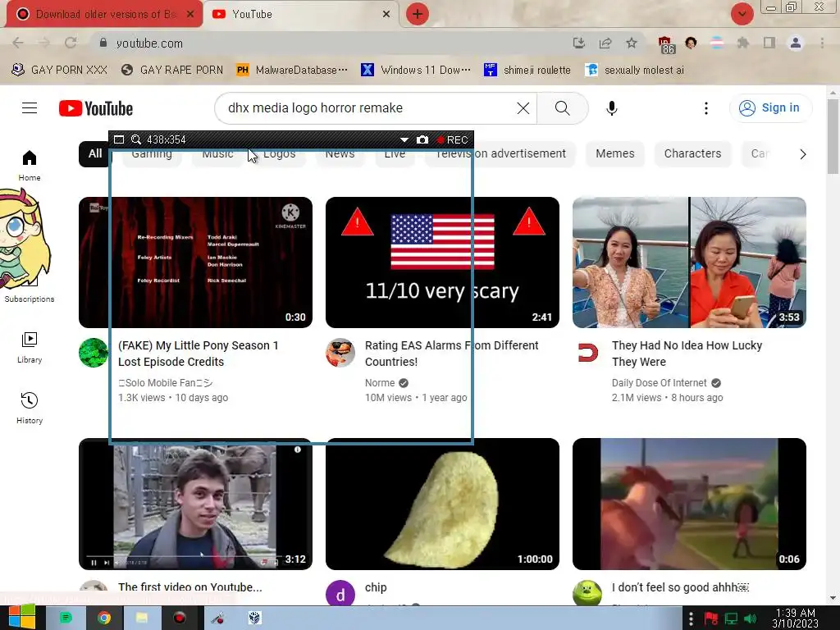Open the 0:06 rooster video thumbnail
The height and width of the screenshot is (630, 840).
tap(689, 504)
